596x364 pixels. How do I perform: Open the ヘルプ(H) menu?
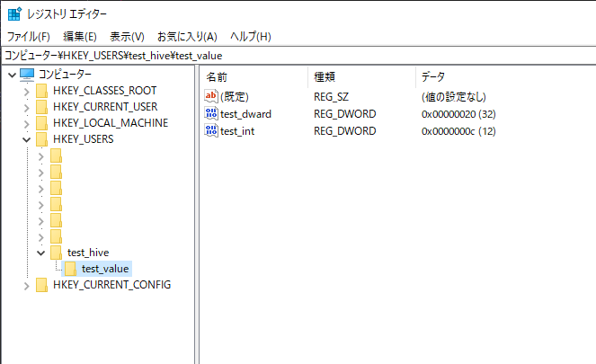[251, 37]
